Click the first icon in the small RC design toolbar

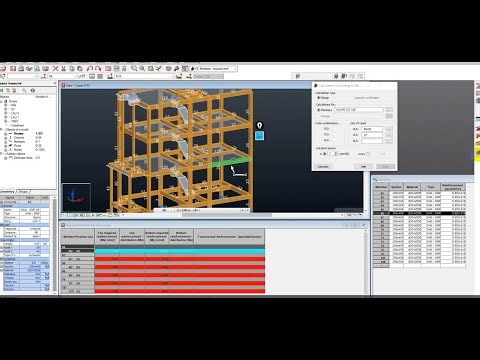point(298,76)
